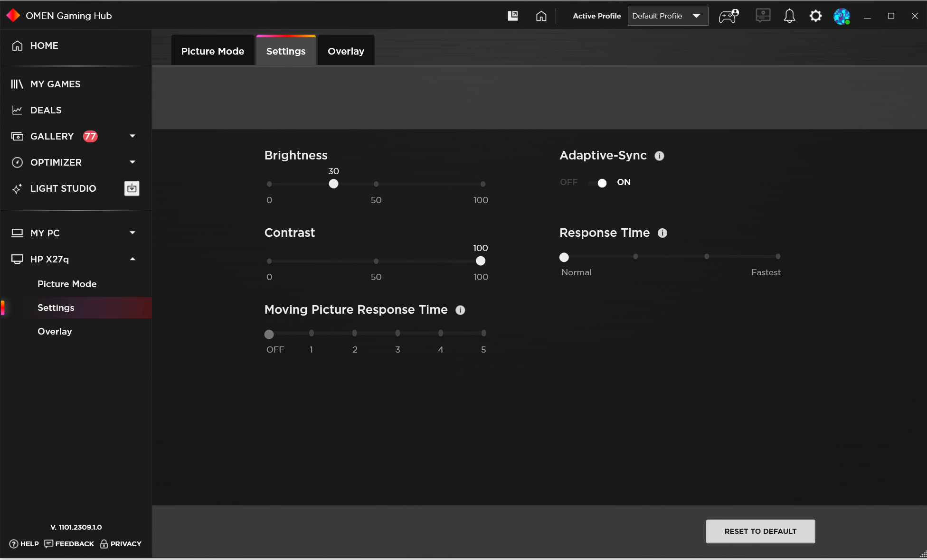The width and height of the screenshot is (927, 560).
Task: Open the Light Studio panel
Action: (x=63, y=188)
